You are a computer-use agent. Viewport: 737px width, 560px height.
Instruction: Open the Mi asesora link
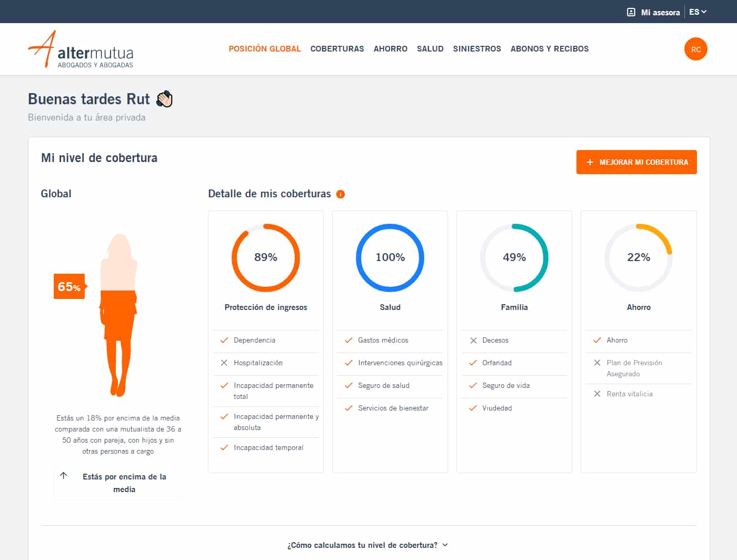pos(660,12)
